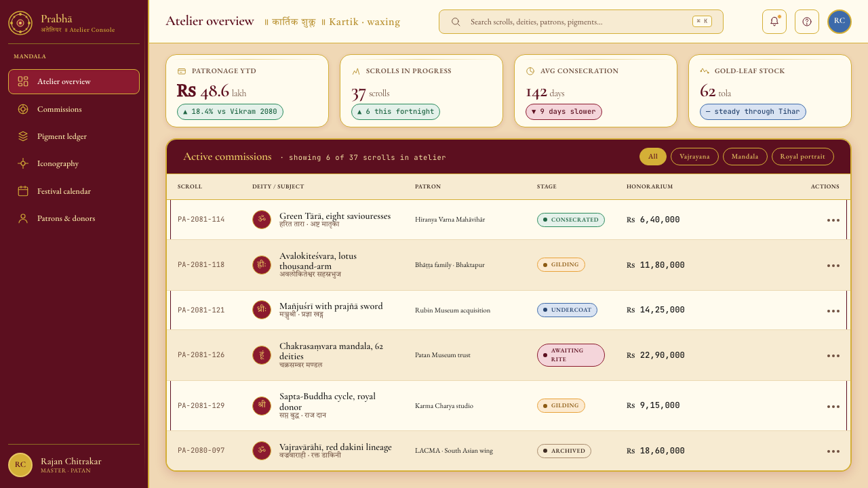Open notifications bell icon

774,22
